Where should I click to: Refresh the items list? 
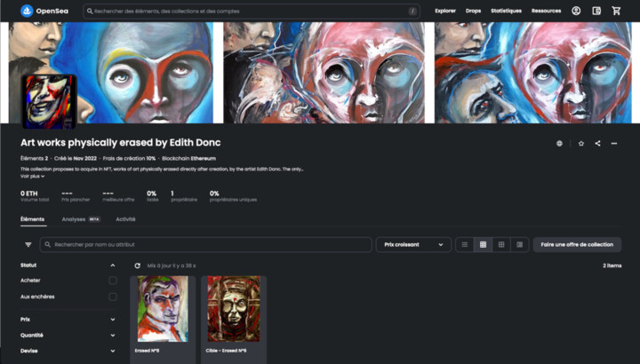pyautogui.click(x=138, y=265)
